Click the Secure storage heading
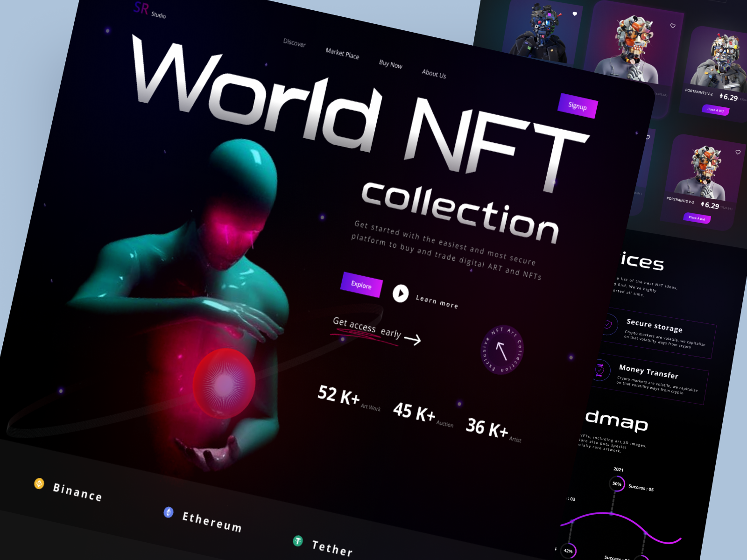The height and width of the screenshot is (560, 747). pos(655,325)
